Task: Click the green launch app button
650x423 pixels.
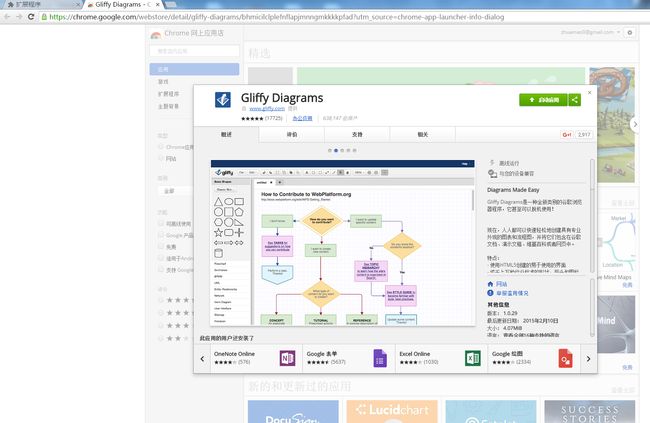Action: [x=543, y=100]
